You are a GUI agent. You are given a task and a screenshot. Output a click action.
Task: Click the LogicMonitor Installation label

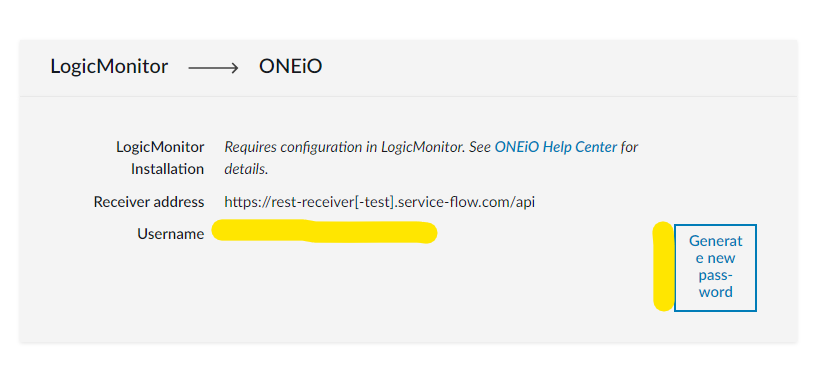click(160, 158)
